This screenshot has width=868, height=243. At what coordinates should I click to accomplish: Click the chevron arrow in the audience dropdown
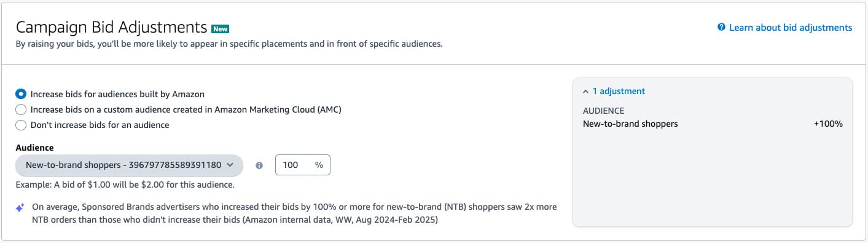pyautogui.click(x=230, y=165)
